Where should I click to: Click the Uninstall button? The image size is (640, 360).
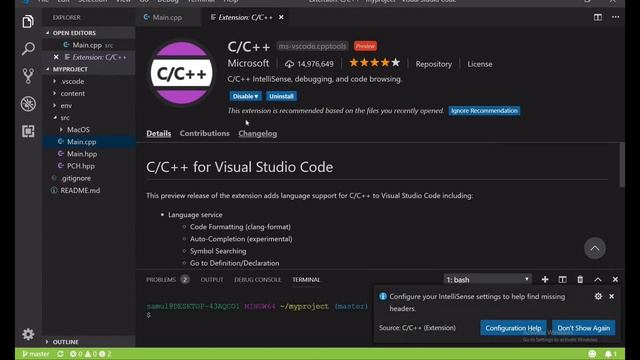pos(281,96)
